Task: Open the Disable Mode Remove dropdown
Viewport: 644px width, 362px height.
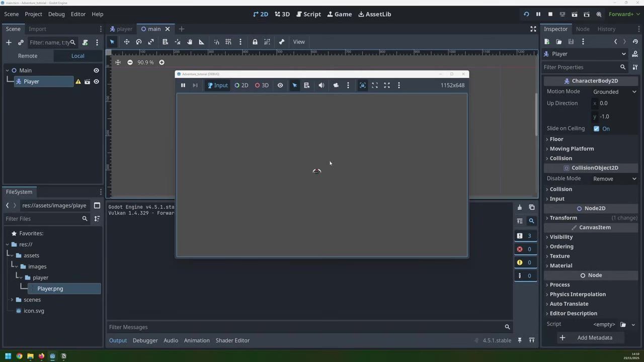Action: click(614, 178)
